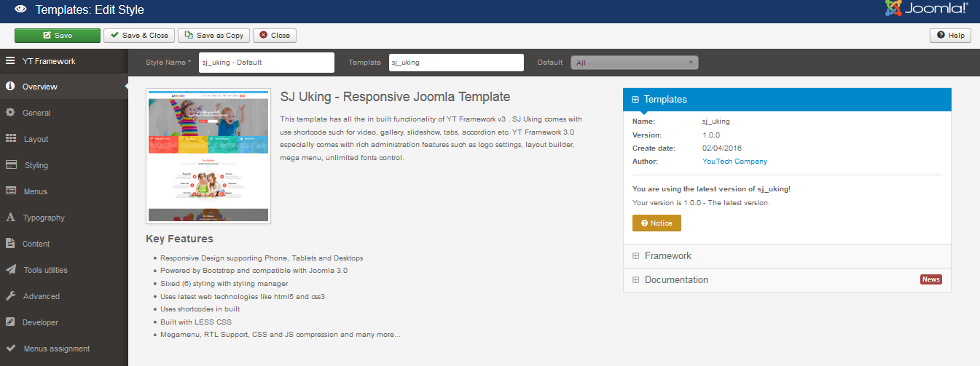Click the green Save button
This screenshot has width=980, height=366.
(58, 35)
